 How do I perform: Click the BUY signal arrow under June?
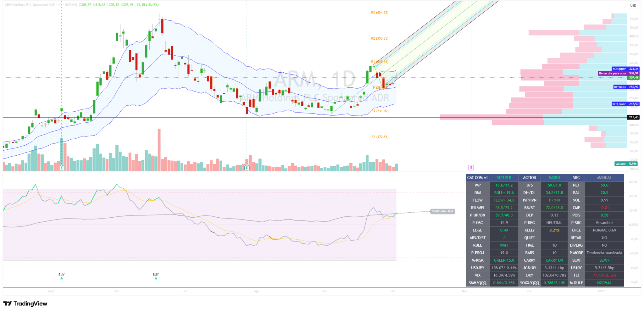156,278
